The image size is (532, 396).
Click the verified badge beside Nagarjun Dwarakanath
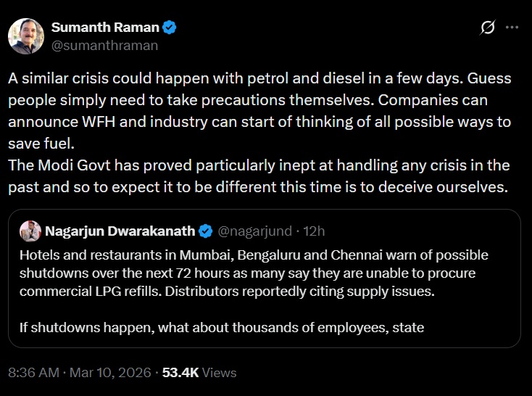206,231
